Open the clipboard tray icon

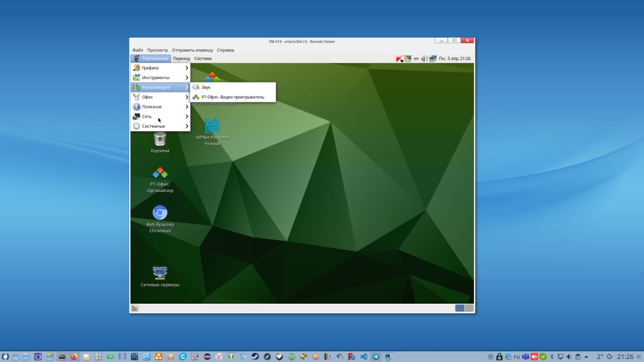[578, 356]
